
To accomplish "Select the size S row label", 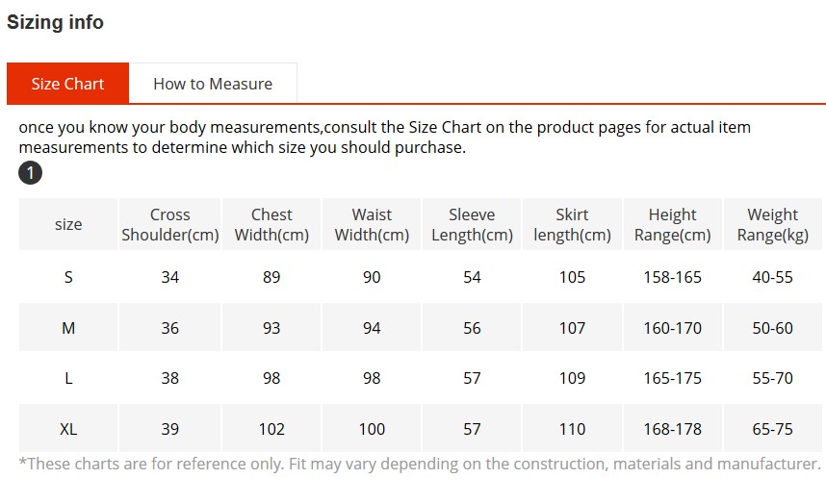I will [x=68, y=277].
